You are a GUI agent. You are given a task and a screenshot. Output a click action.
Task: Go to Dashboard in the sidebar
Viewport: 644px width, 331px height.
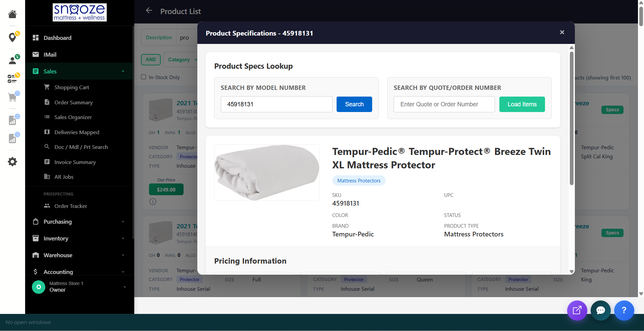(80, 38)
